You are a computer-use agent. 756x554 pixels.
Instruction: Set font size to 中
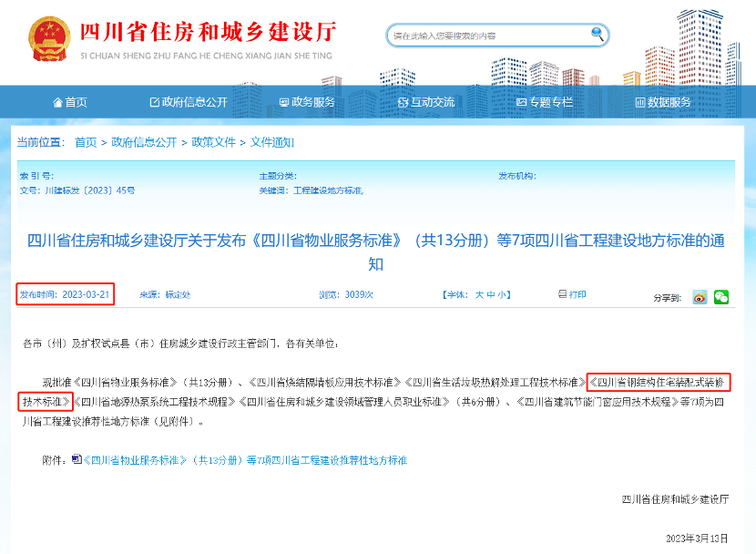click(x=491, y=295)
